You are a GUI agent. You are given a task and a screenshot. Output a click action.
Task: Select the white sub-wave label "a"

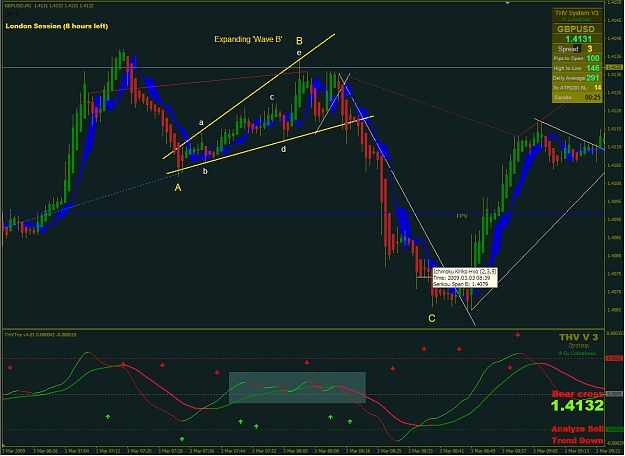tap(201, 122)
